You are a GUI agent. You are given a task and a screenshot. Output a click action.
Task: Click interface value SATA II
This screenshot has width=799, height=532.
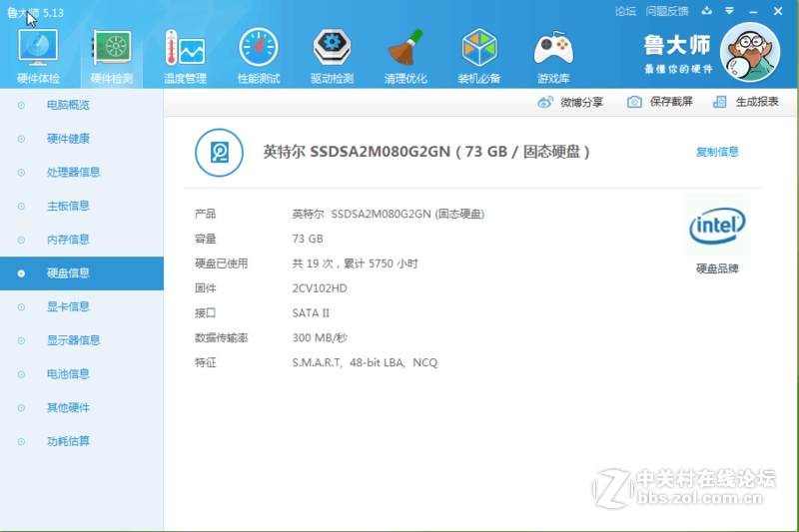click(311, 313)
